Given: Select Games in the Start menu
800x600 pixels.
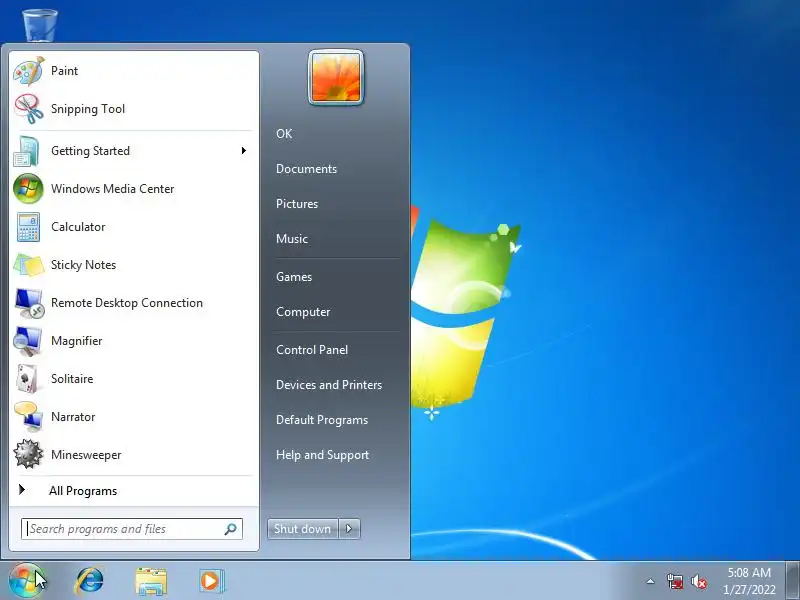Looking at the screenshot, I should pos(294,277).
